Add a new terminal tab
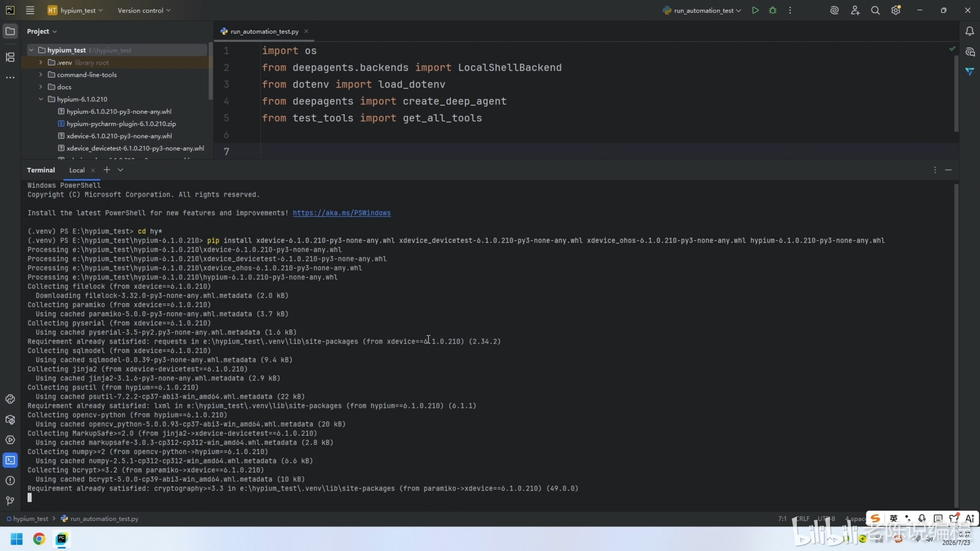Viewport: 980px width, 551px height. pyautogui.click(x=107, y=170)
